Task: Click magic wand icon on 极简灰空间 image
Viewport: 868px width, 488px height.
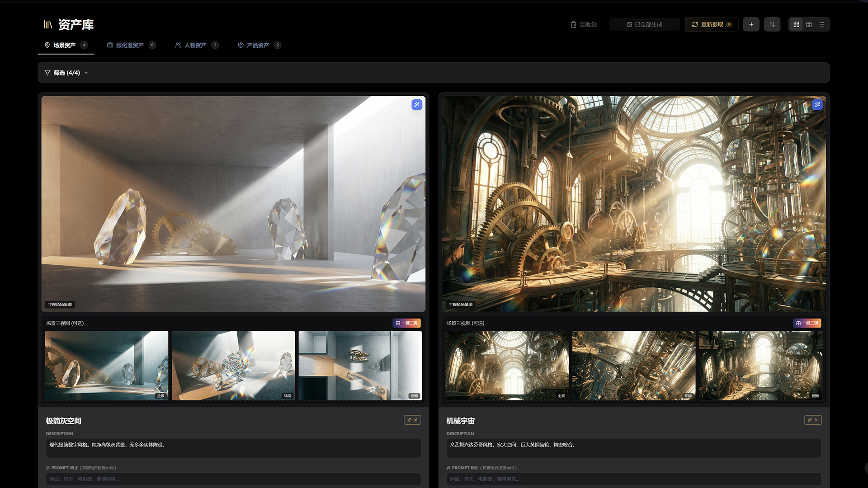Action: click(x=417, y=105)
